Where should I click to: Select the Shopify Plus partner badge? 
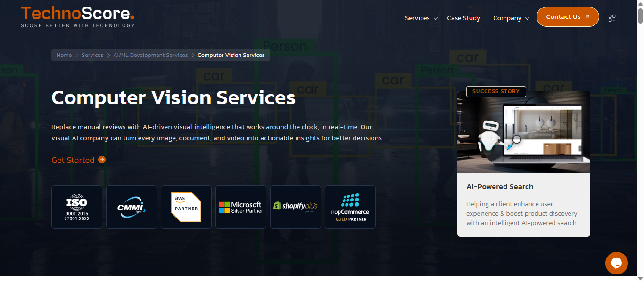click(296, 207)
